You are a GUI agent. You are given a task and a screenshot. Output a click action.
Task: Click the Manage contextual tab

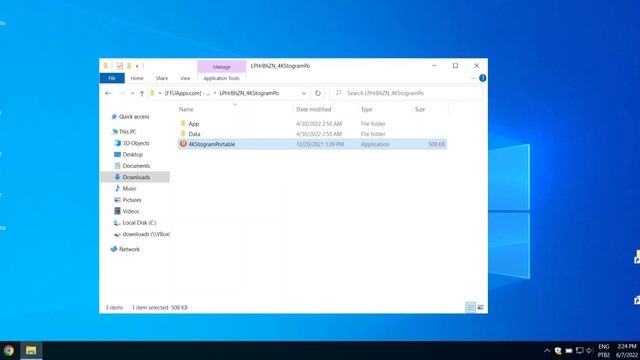click(222, 67)
